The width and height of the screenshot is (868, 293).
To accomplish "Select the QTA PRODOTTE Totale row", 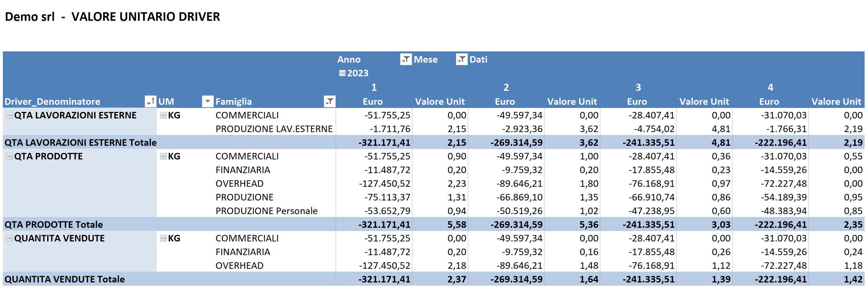I will (x=434, y=224).
